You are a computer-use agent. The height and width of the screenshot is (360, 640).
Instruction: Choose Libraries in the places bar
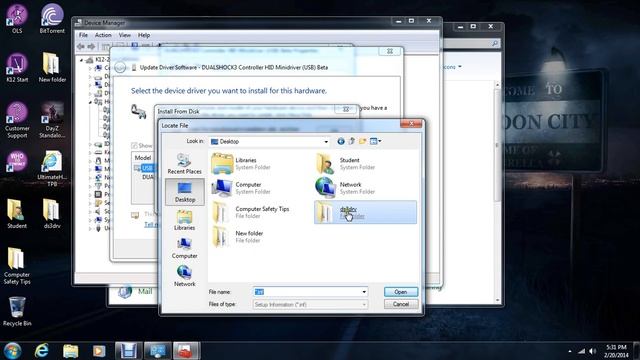[184, 220]
